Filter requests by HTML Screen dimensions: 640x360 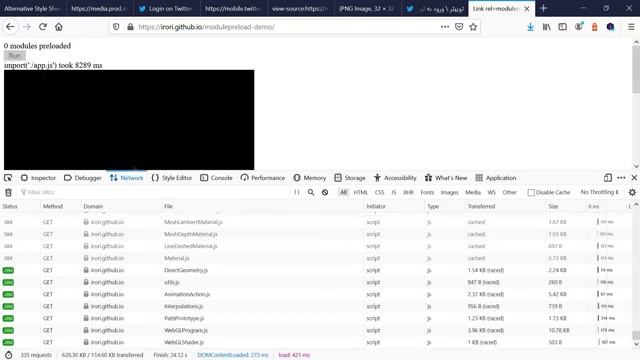coord(360,192)
